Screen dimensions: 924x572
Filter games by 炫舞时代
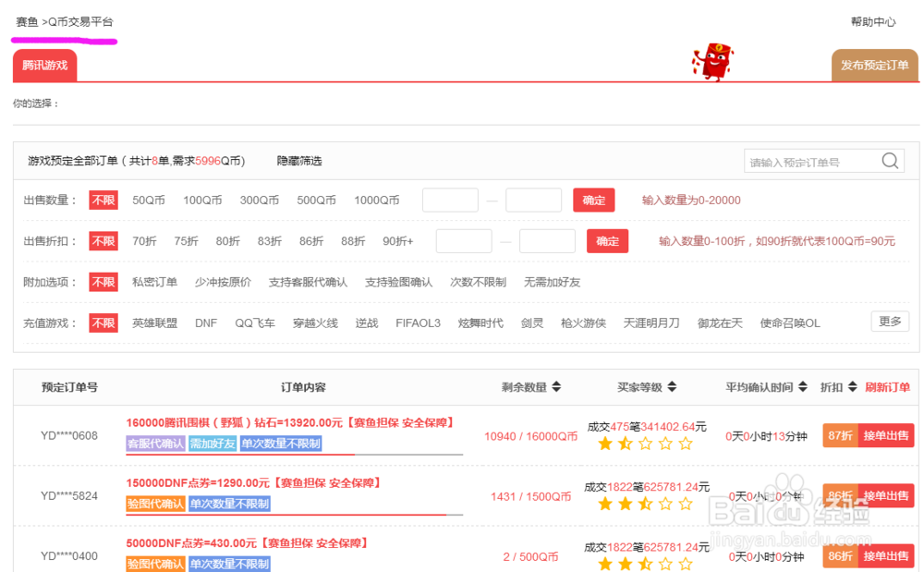pyautogui.click(x=480, y=323)
